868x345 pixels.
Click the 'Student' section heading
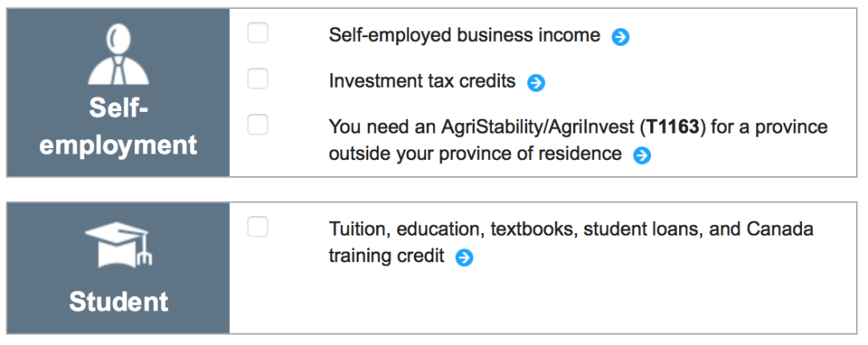coord(118,302)
